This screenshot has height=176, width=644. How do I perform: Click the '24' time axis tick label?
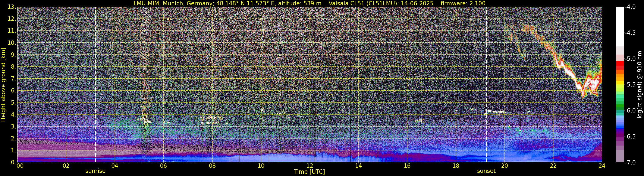click(602, 166)
